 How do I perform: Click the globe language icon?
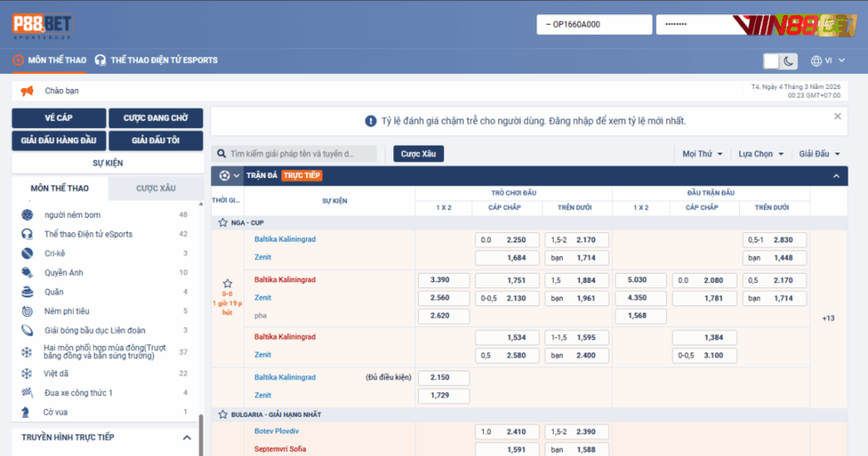[x=816, y=61]
